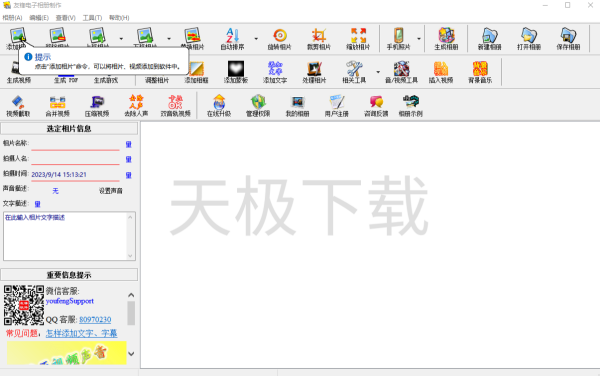Select the 自动排序 A-Z sort icon
Image resolution: width=600 pixels, height=376 pixels.
(x=232, y=39)
